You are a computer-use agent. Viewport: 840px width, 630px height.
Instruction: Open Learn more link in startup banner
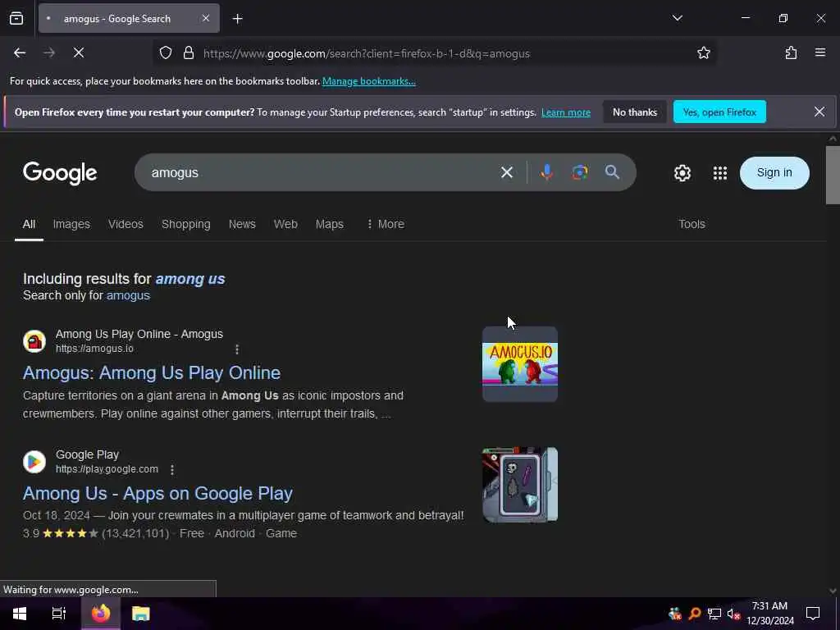point(566,112)
